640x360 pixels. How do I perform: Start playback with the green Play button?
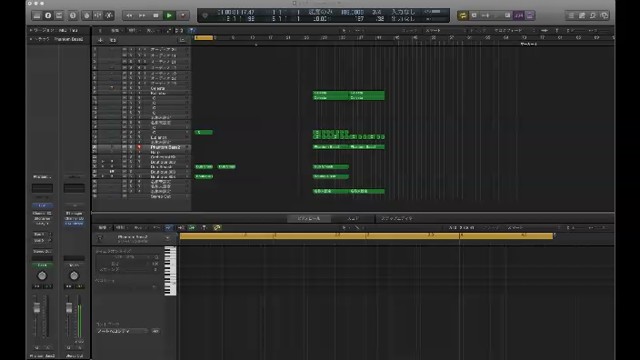coord(169,16)
